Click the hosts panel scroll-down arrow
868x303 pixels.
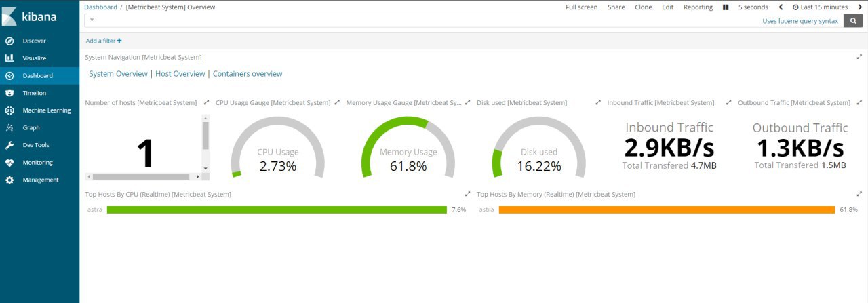[206, 167]
